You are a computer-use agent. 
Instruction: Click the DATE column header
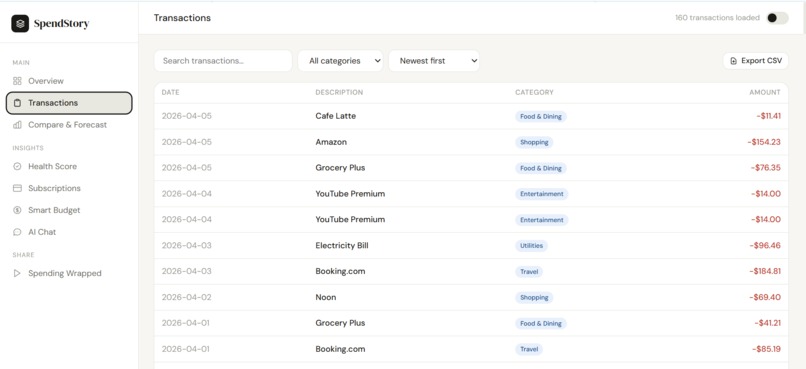pos(171,93)
